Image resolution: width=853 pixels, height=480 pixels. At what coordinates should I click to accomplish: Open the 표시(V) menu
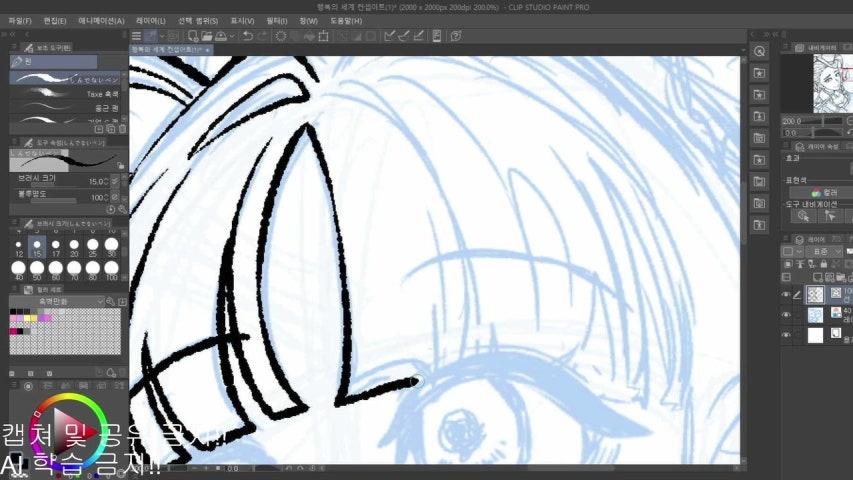click(x=242, y=21)
